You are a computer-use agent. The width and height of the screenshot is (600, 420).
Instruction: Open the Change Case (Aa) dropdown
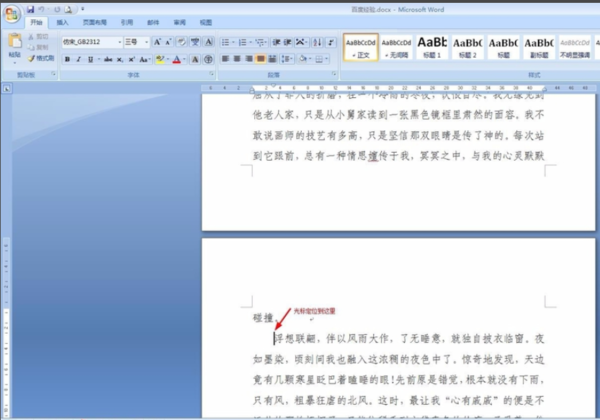click(x=145, y=59)
